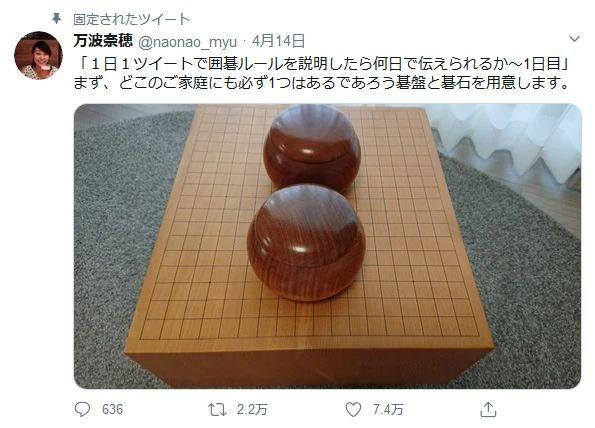Expand the tweet options chevron

coord(574,39)
